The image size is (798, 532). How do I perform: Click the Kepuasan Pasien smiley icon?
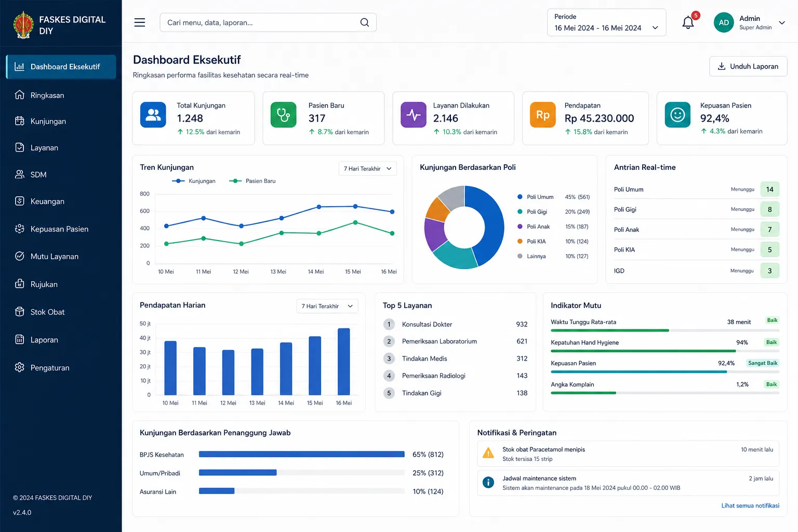[x=677, y=115]
